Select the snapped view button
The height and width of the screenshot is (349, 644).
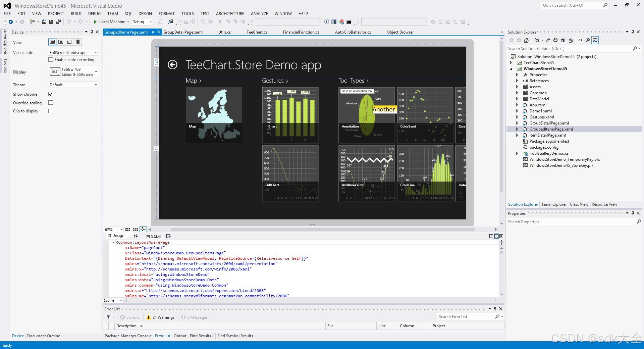coord(69,42)
